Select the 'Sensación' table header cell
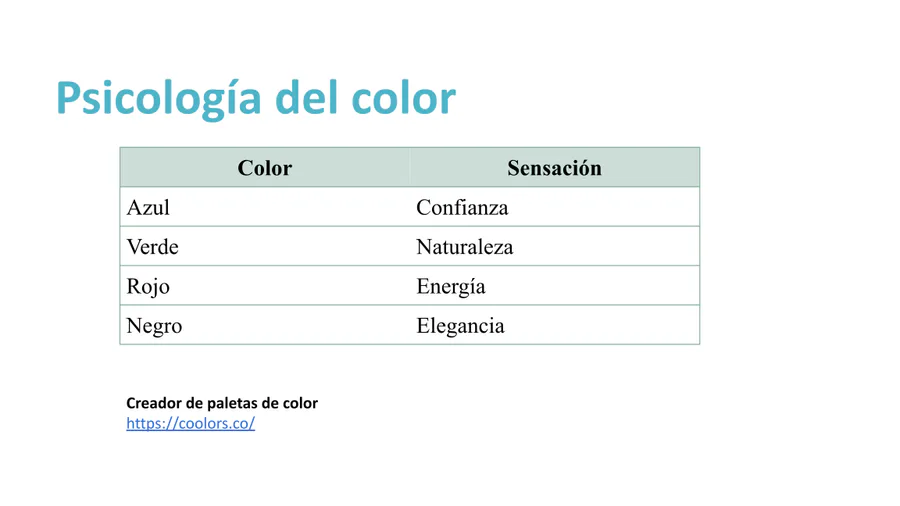The width and height of the screenshot is (900, 506). point(554,168)
